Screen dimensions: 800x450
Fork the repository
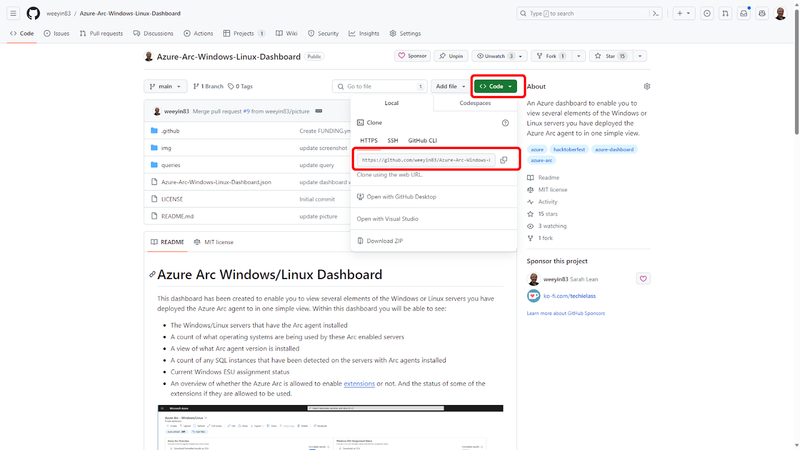(551, 56)
